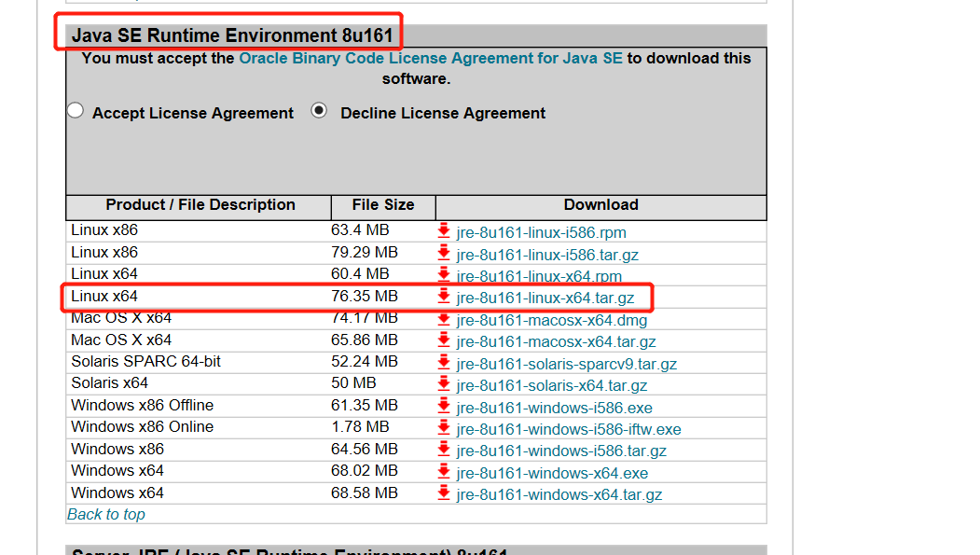Click the Java SE Runtime Environment 8u161 heading

(232, 35)
